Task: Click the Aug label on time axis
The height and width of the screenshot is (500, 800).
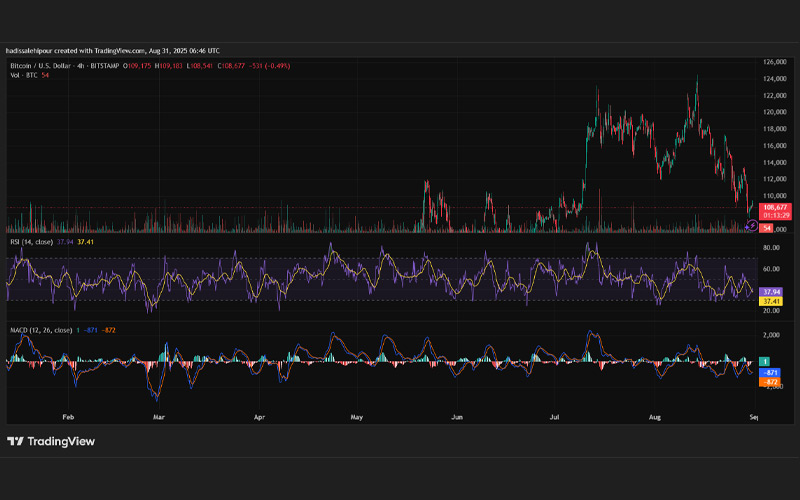Action: coord(655,417)
